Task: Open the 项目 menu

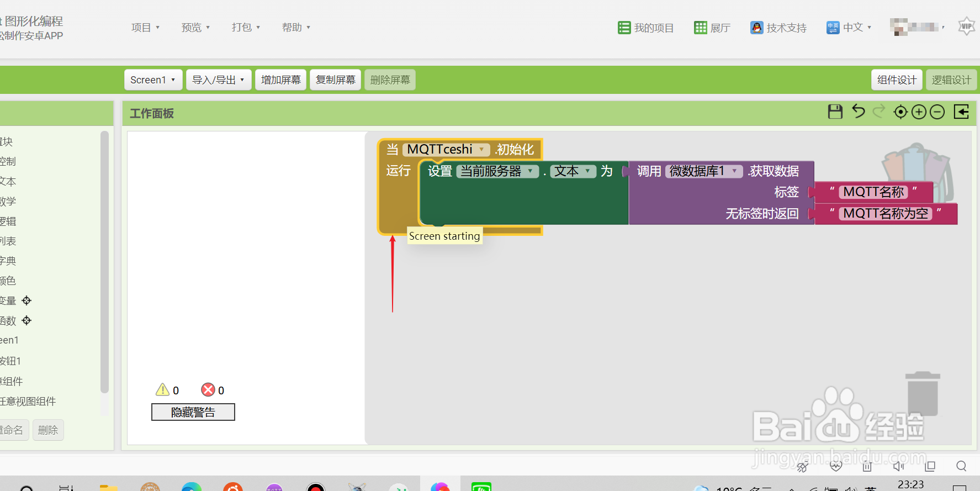Action: 145,28
